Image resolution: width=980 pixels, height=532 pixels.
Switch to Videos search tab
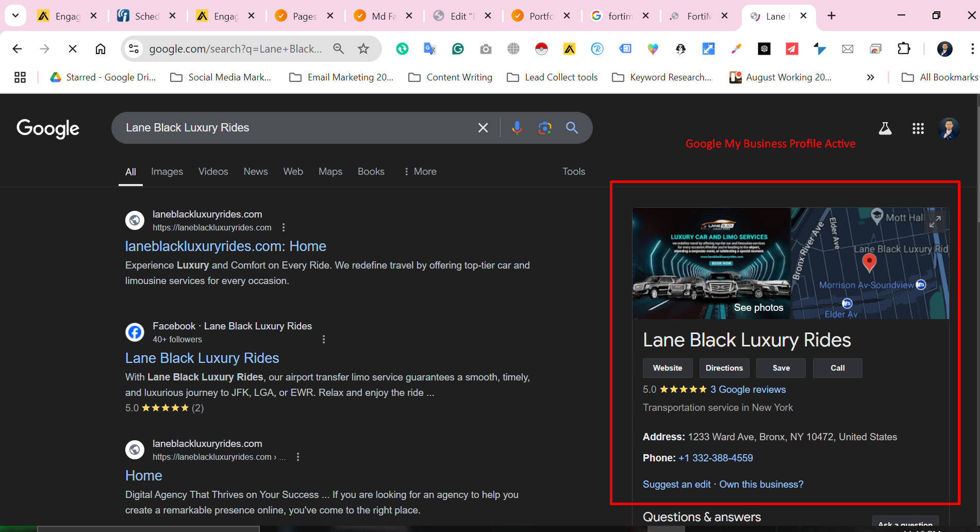pos(213,172)
